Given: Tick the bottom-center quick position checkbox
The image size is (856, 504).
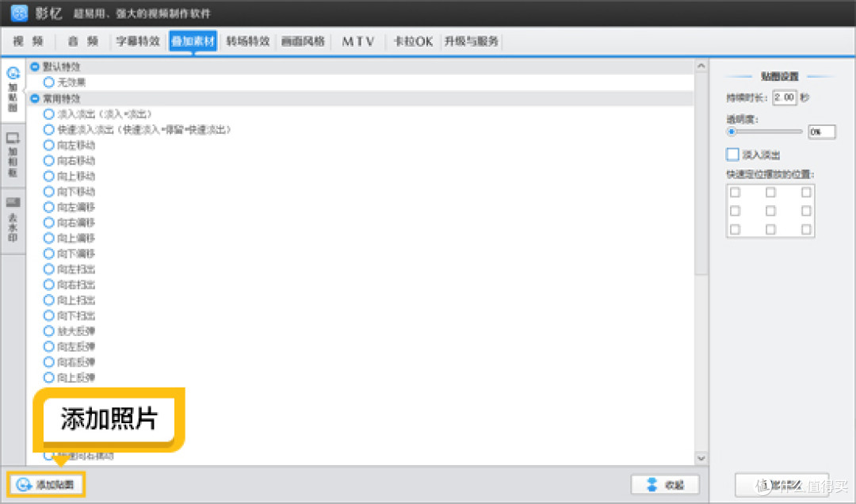Looking at the screenshot, I should (770, 229).
